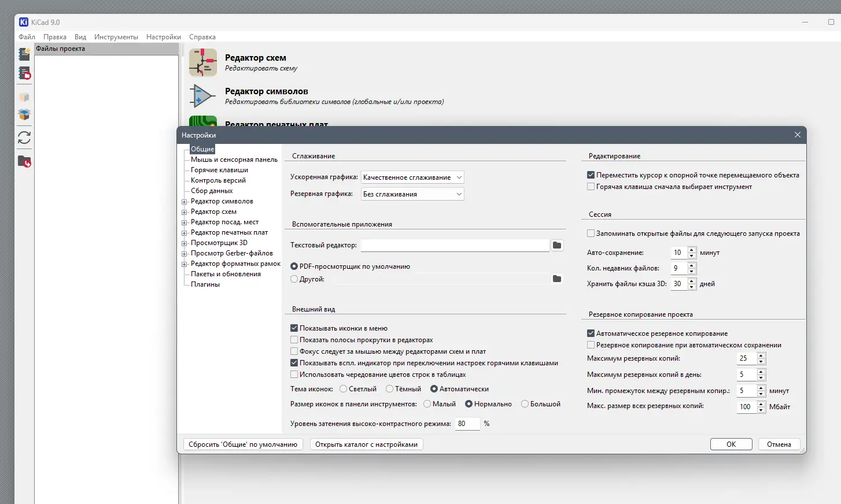Confirm settings with OK button

[x=731, y=444]
